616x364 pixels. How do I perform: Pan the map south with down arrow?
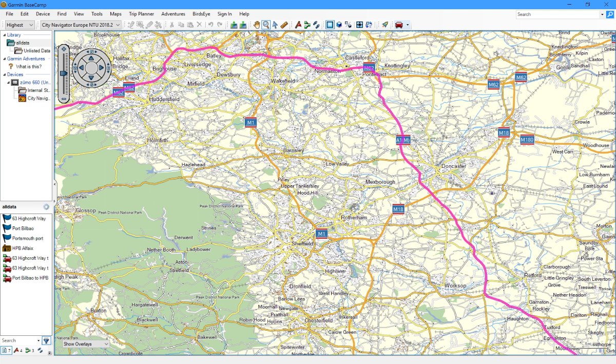[91, 78]
